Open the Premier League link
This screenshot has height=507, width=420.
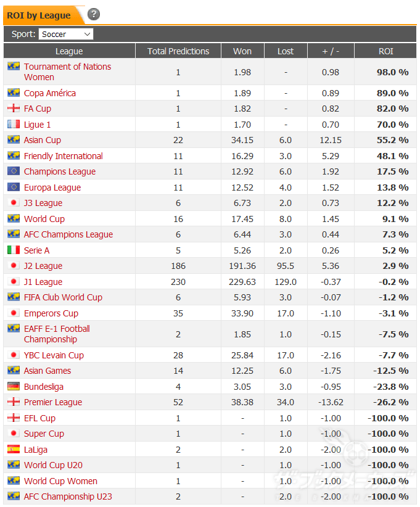[53, 402]
